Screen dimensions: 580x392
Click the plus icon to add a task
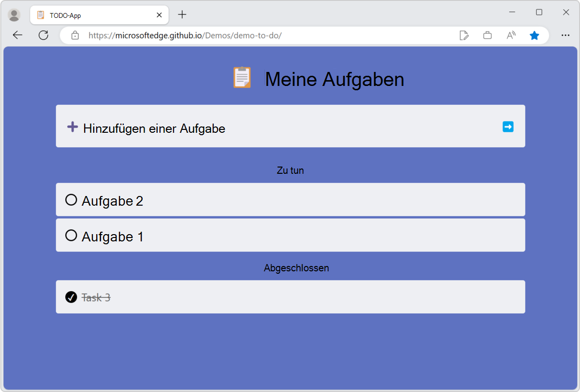[x=72, y=126]
